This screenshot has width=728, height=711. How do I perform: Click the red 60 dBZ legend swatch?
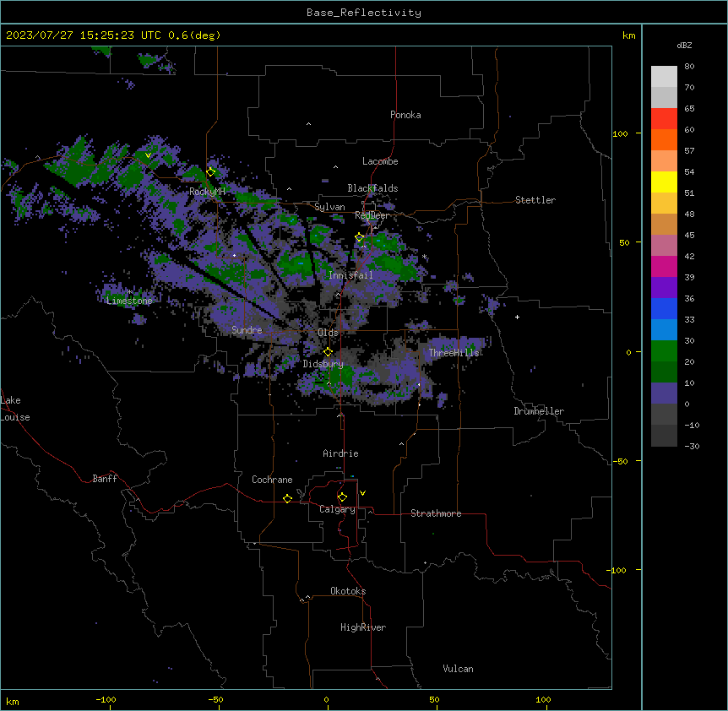coord(664,118)
